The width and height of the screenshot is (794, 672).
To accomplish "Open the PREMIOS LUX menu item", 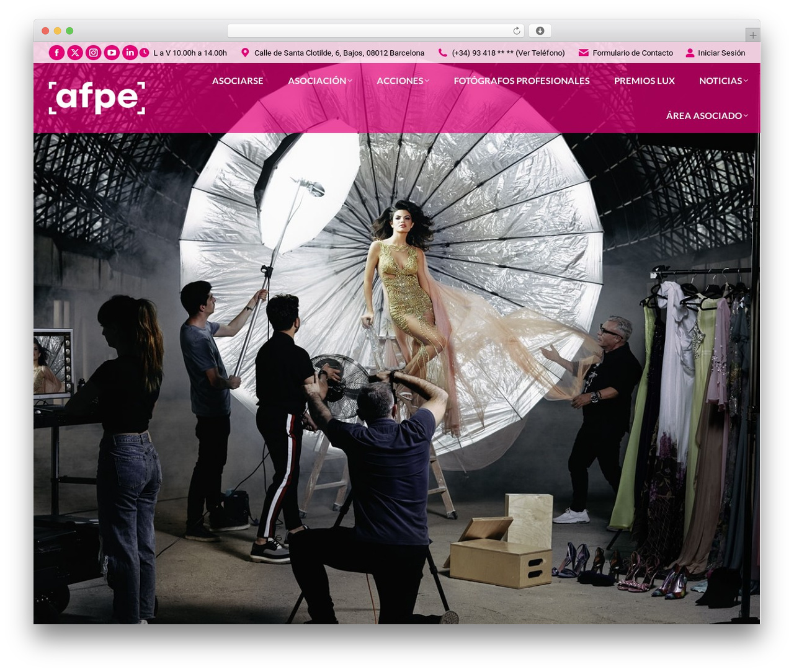I will 645,81.
